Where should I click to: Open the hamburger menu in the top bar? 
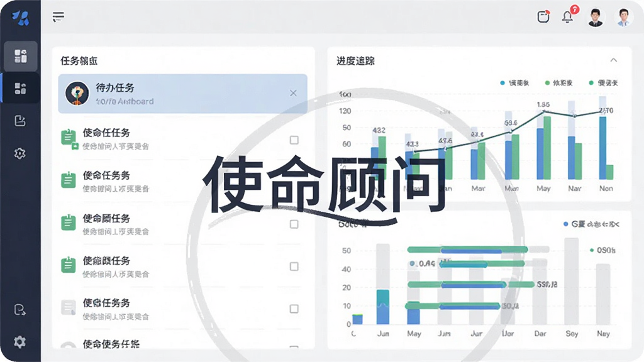(58, 17)
